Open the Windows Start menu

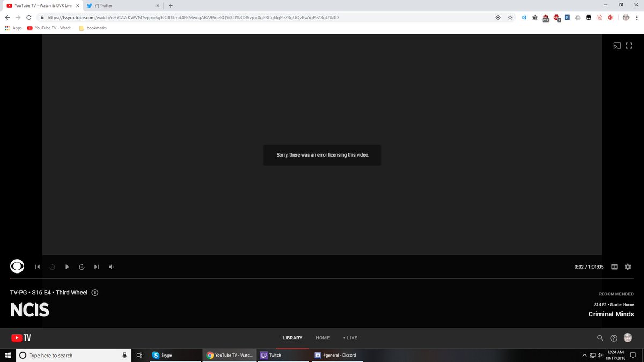(x=8, y=355)
